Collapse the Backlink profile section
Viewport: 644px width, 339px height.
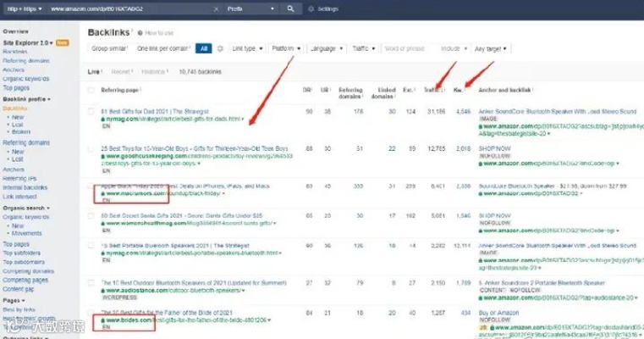(x=27, y=99)
